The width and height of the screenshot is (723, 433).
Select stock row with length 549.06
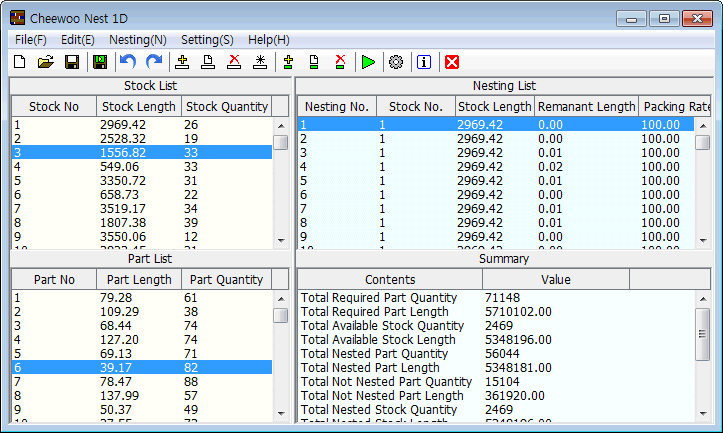[142, 166]
